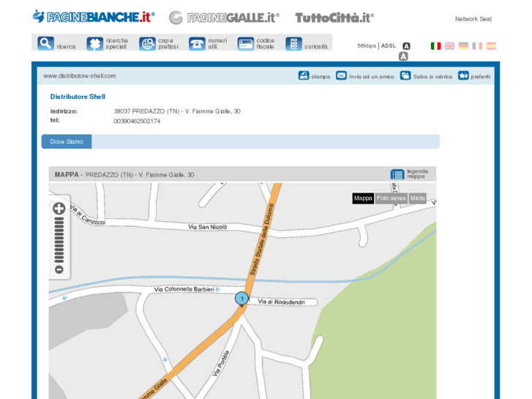Image resolution: width=532 pixels, height=399 pixels.
Task: Switch language with the British flag
Action: coord(449,46)
